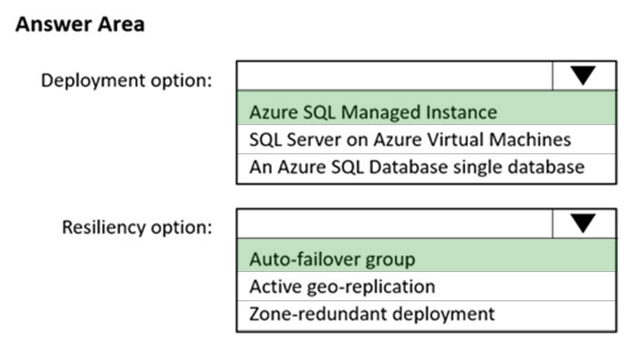Select the geo-replication resiliency entry
Image resolution: width=644 pixels, height=346 pixels.
point(426,287)
